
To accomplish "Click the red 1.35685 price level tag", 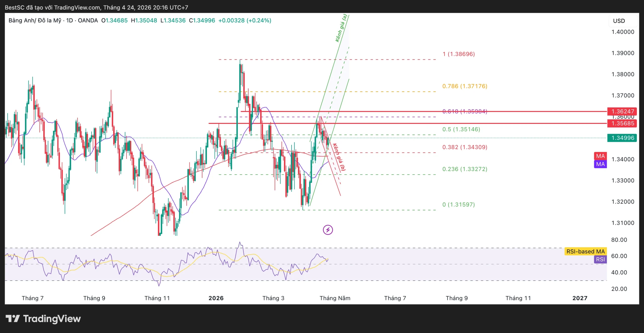I will click(622, 123).
